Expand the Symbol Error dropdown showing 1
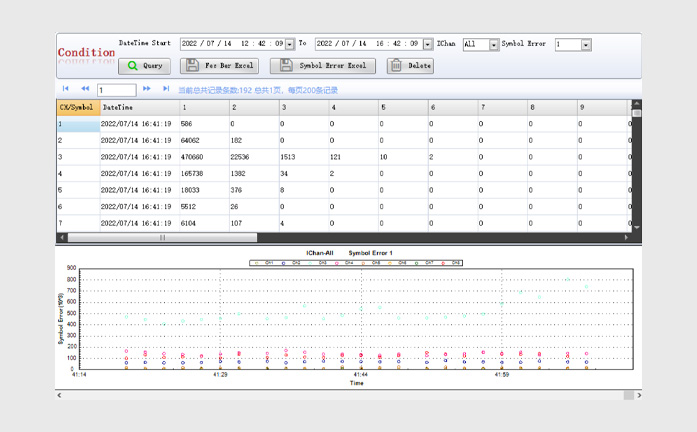Viewport: 697px width, 432px height. [x=586, y=44]
